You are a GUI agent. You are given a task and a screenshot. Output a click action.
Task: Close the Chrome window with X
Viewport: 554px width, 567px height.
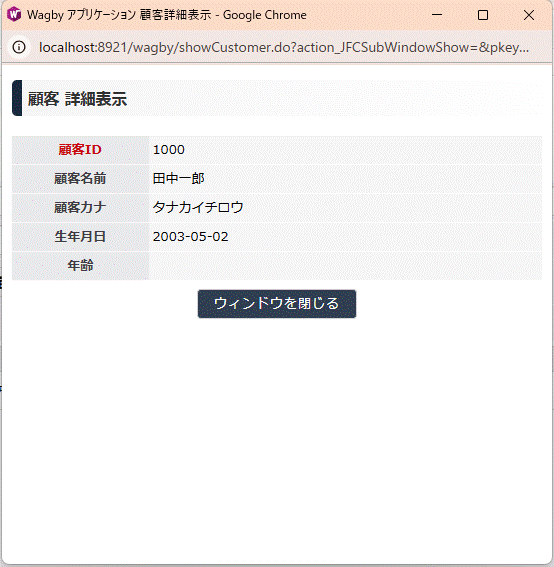point(529,15)
